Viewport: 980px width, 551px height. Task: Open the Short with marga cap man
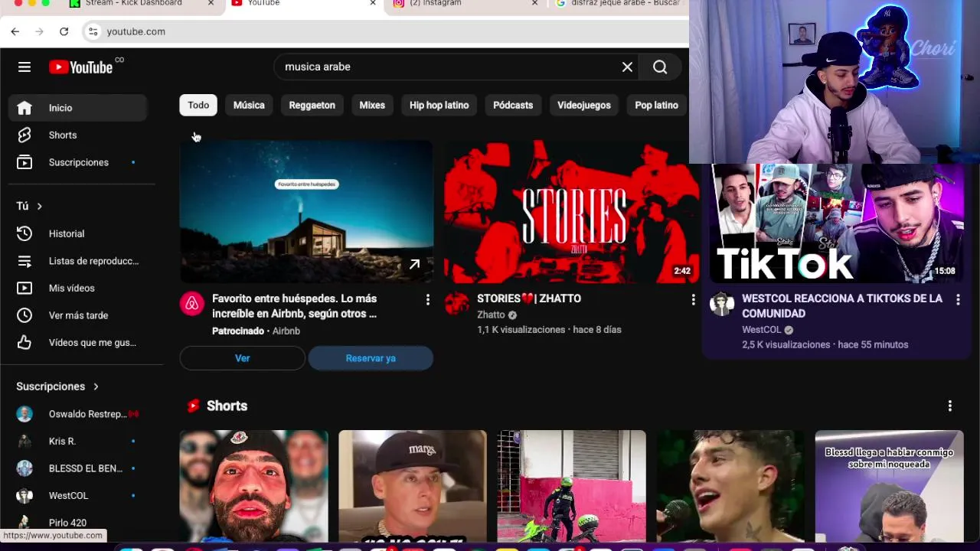pos(413,486)
